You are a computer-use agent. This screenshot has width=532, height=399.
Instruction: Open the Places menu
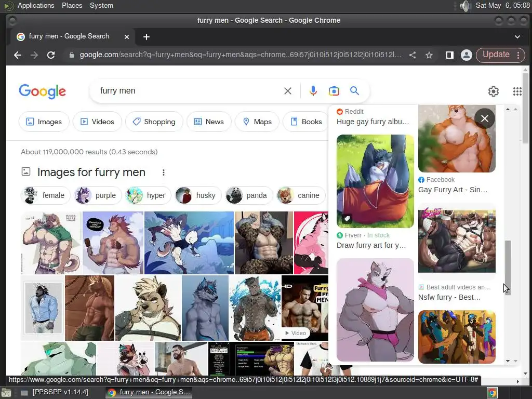[x=72, y=5]
